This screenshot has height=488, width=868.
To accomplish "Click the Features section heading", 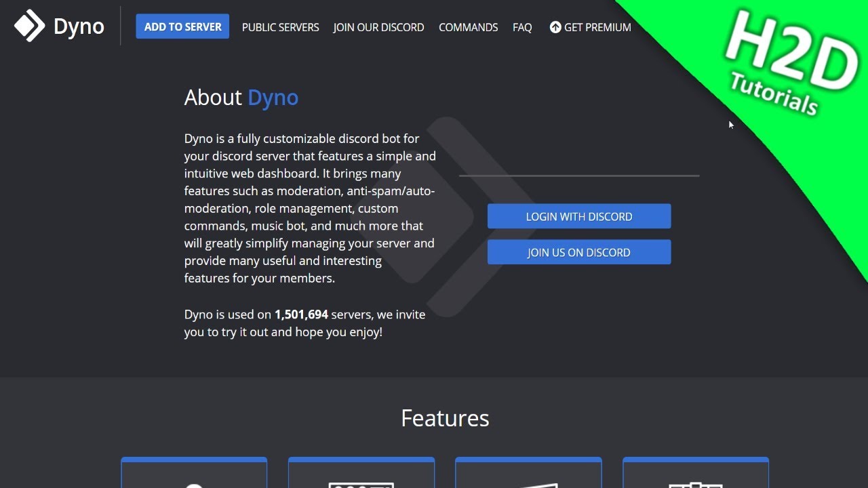I will click(445, 418).
